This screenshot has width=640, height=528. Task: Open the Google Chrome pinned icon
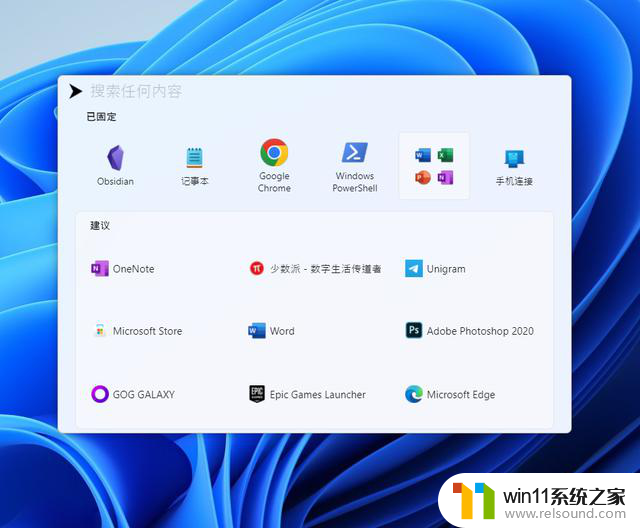coord(274,152)
